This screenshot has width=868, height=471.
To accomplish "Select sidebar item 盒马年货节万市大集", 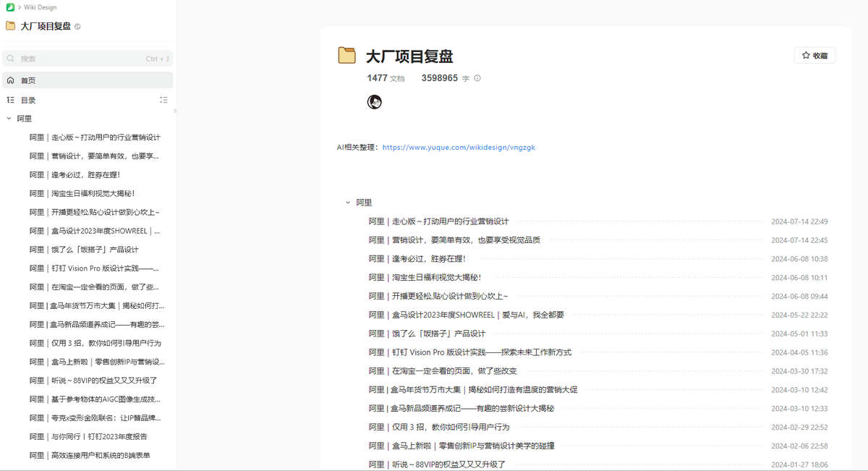I will pyautogui.click(x=97, y=306).
